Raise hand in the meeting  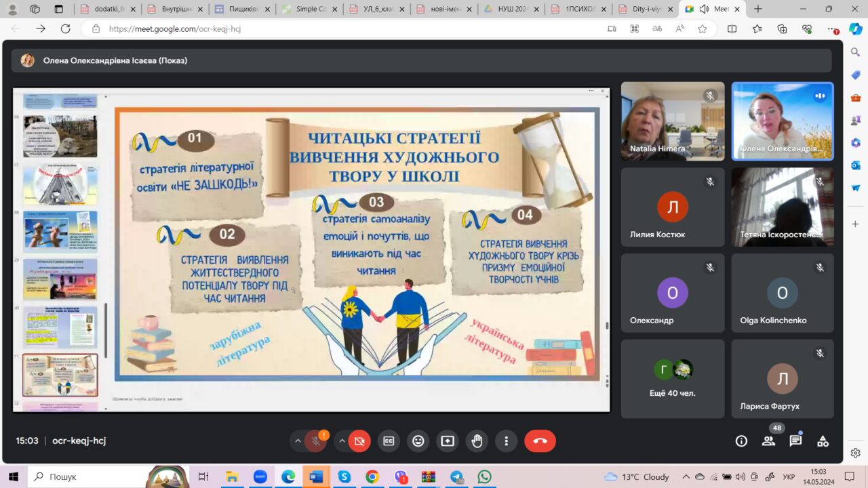coord(477,441)
